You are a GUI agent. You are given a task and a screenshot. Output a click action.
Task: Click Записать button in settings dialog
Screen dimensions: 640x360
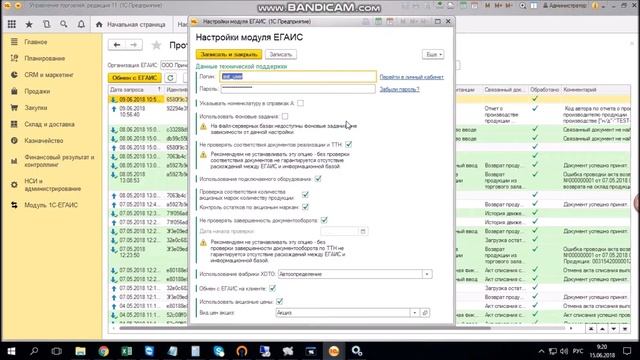click(281, 54)
